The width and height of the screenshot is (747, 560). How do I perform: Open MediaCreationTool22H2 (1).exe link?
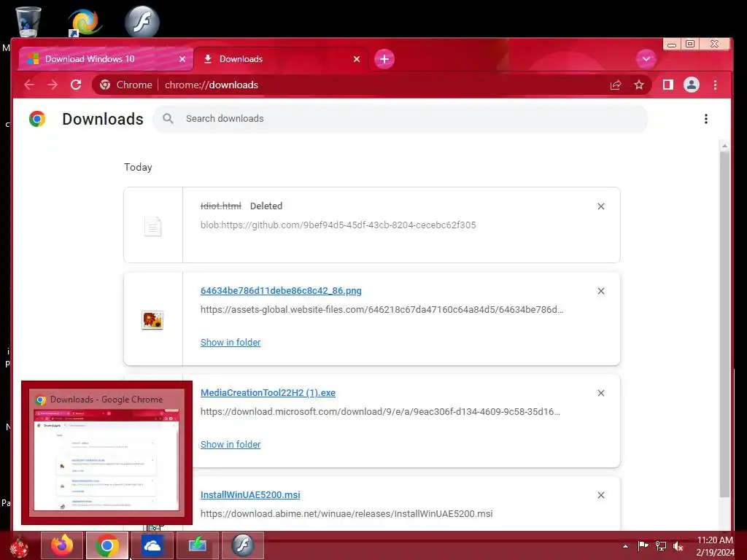(x=268, y=393)
